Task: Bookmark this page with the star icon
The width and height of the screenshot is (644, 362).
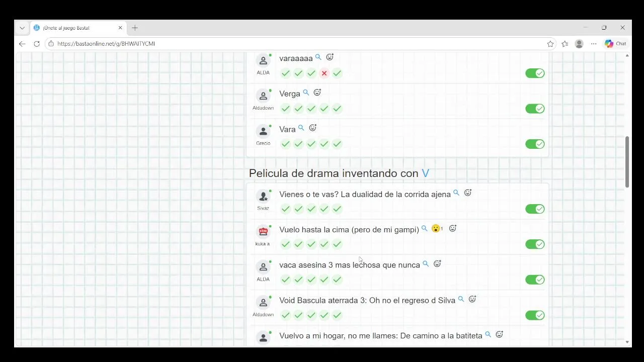Action: (550, 44)
